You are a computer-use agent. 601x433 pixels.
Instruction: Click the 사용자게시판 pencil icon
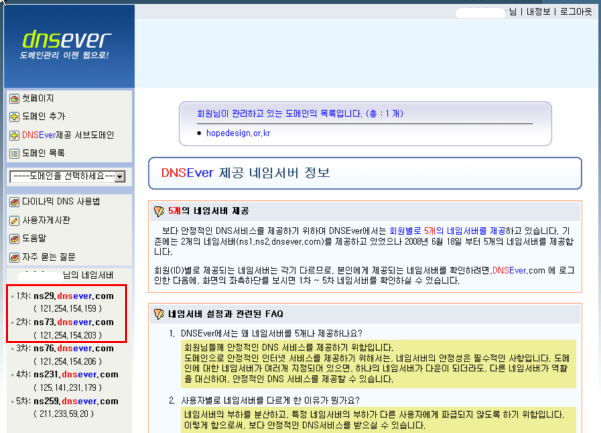pos(14,220)
